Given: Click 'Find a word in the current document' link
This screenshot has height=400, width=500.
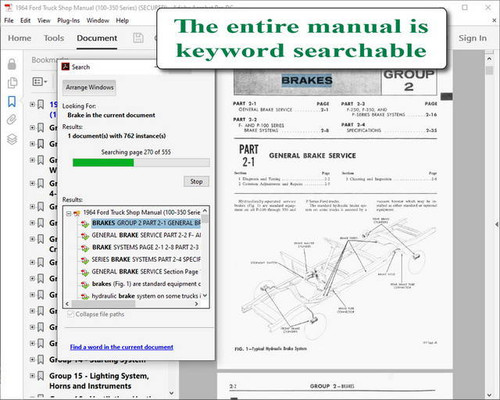Looking at the screenshot, I should pyautogui.click(x=121, y=347).
